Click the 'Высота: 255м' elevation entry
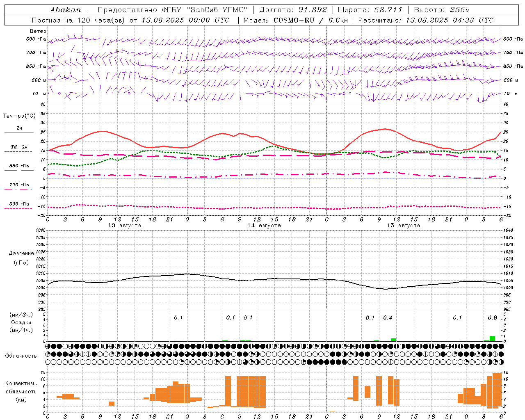525x420 pixels. pos(442,10)
